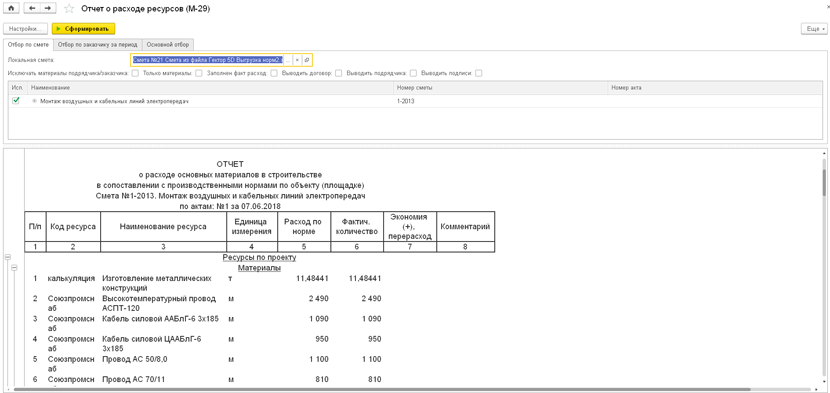The width and height of the screenshot is (830, 393).
Task: Collapse the outer report group level
Action: click(7, 257)
